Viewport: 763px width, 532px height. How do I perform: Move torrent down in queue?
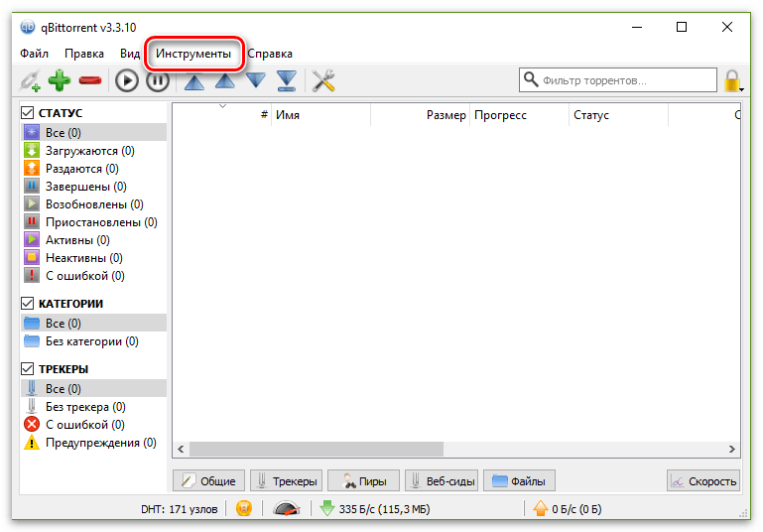tap(256, 80)
